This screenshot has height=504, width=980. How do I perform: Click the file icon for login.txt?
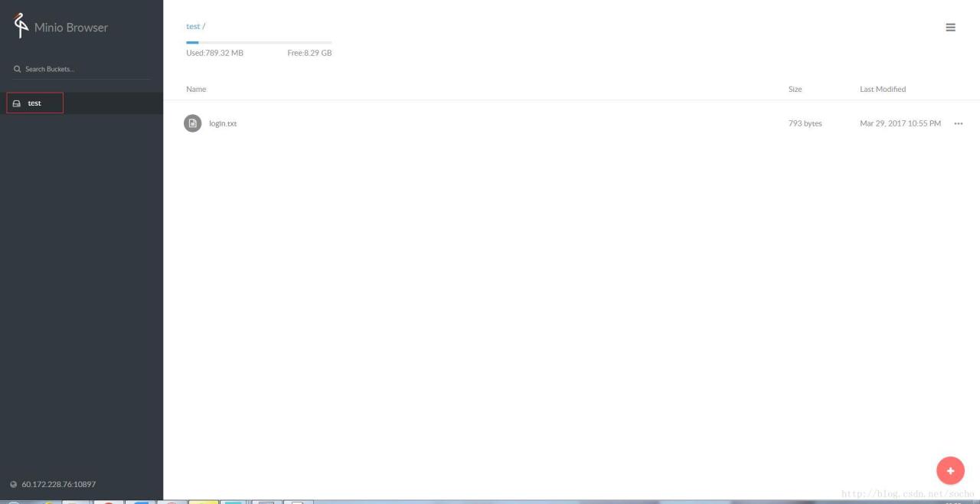click(x=192, y=123)
